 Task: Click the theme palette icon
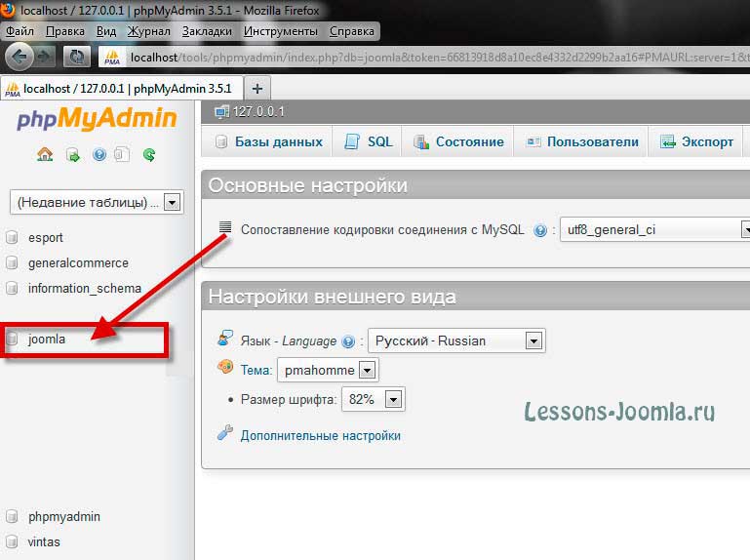[225, 367]
